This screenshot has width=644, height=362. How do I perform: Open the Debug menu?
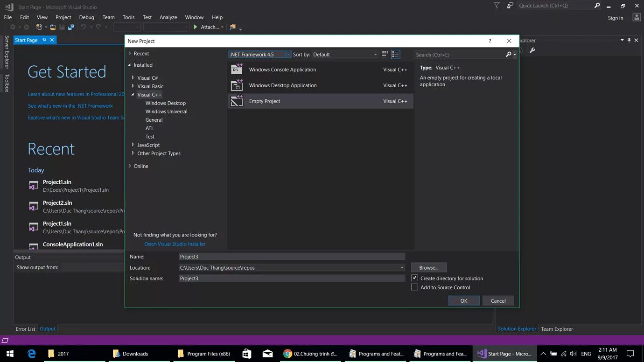pos(86,17)
